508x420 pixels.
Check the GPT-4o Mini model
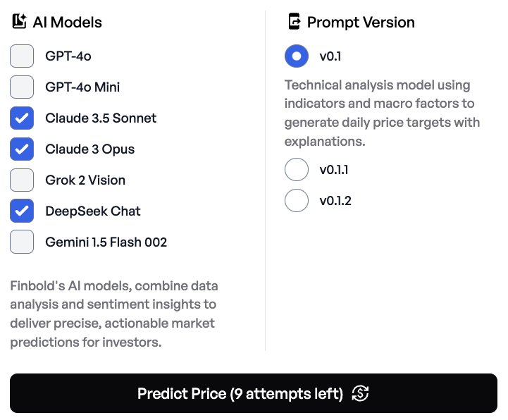22,87
